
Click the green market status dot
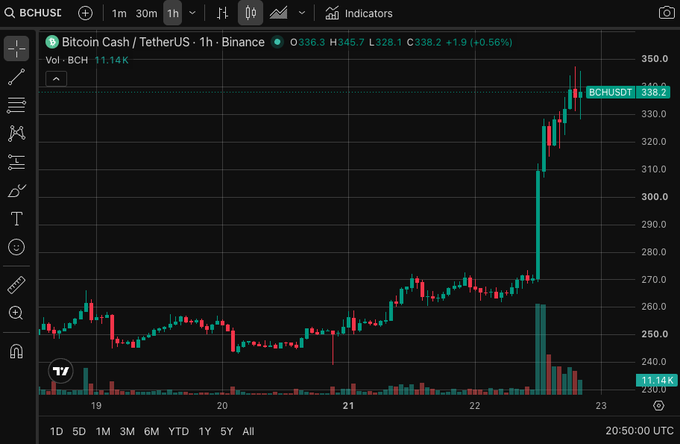(277, 42)
